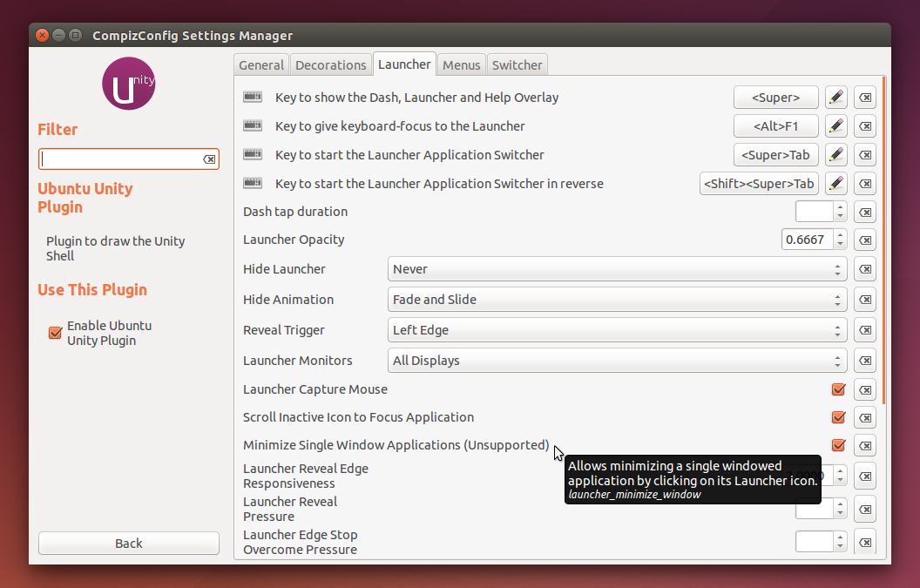Click pencil edit icon for Alt F1 binding
Viewport: 920px width, 588px height.
(x=836, y=126)
